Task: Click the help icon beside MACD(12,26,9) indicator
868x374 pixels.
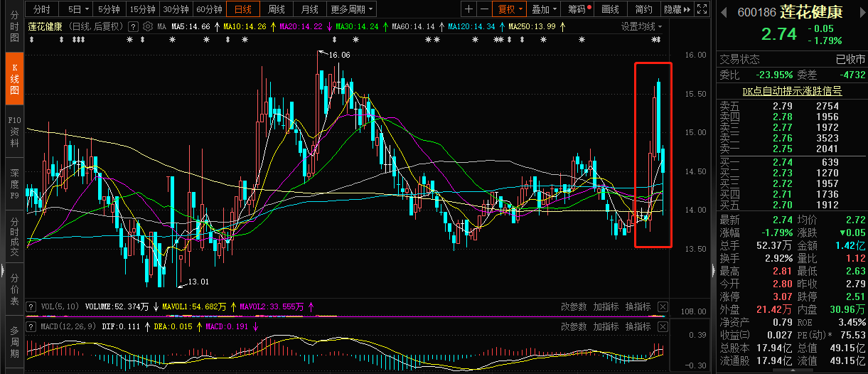Action: pos(31,326)
